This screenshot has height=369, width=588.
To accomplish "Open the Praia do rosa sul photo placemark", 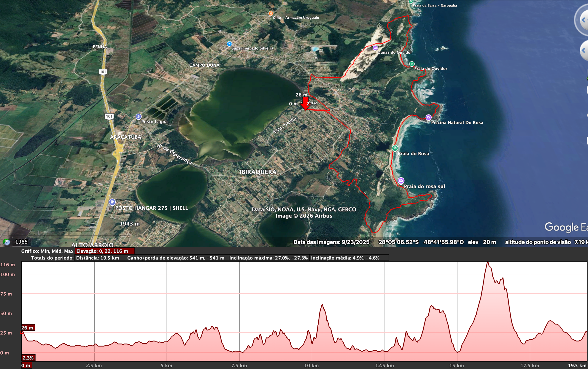I will tap(401, 181).
